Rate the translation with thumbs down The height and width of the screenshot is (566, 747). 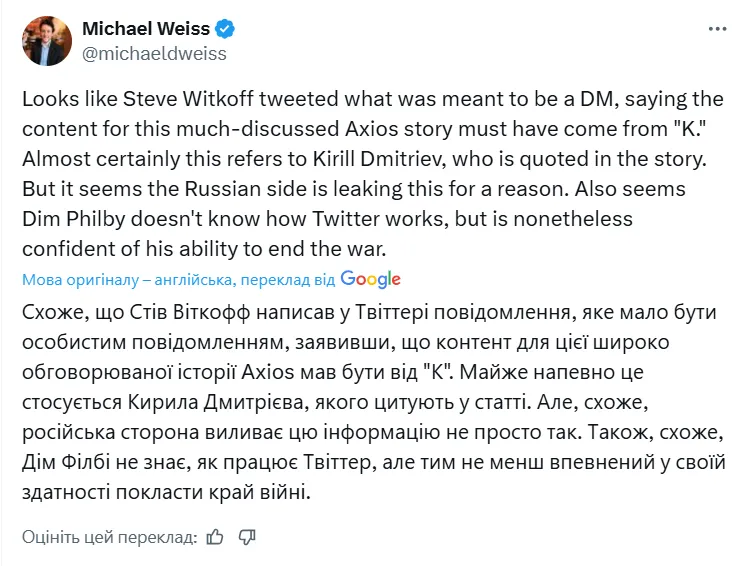pos(247,537)
